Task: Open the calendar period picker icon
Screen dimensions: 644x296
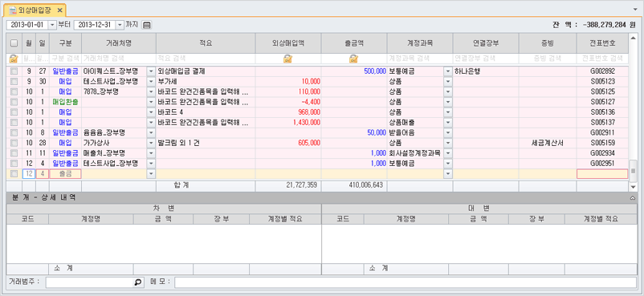Action: pos(147,25)
